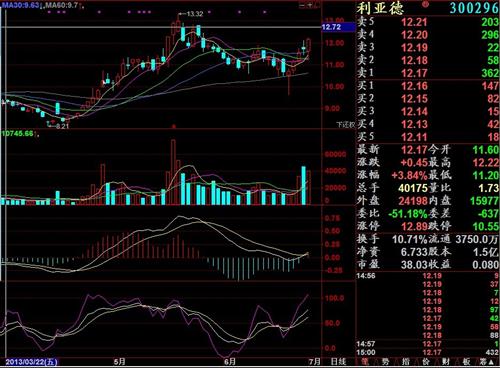
Task: Click the 5月 month label on time axis
Action: tap(120, 361)
